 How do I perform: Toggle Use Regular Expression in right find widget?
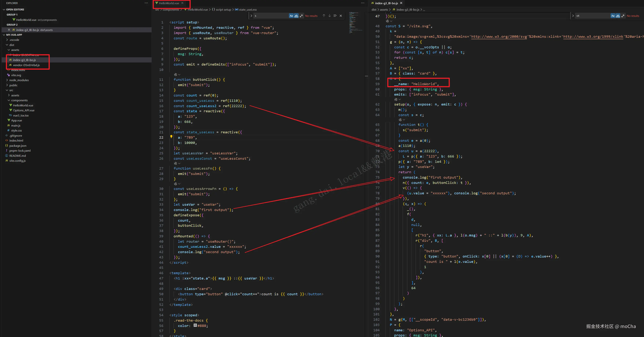[623, 16]
